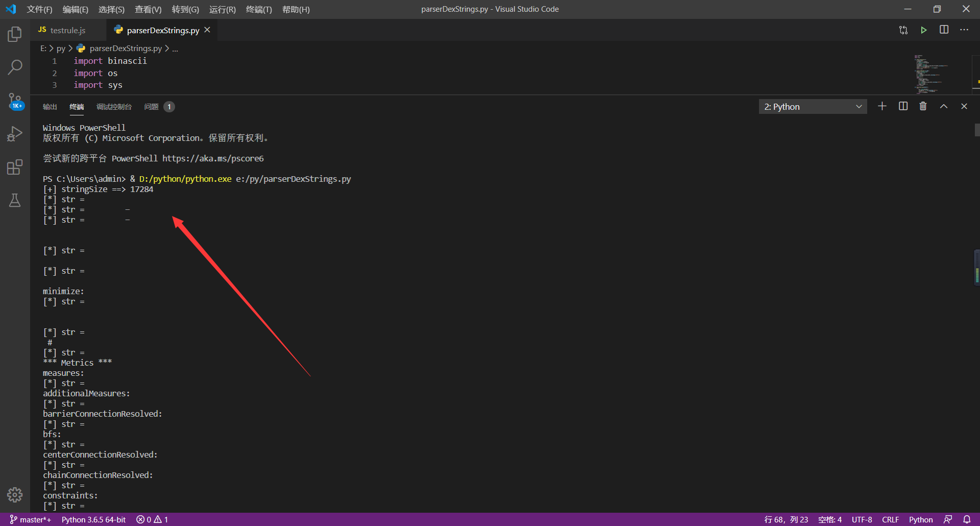Screen dimensions: 980x526
Task: Click the VS Code logo icon
Action: click(11, 9)
